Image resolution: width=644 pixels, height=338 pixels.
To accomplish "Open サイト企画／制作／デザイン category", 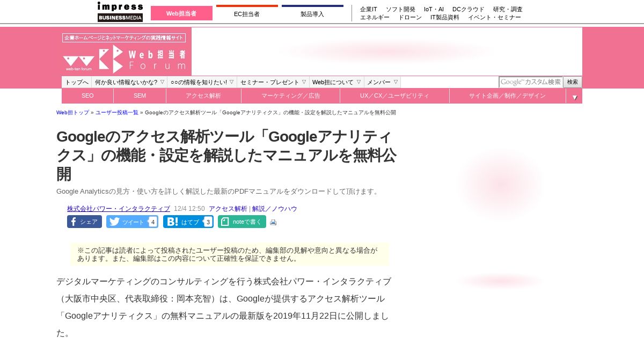I will coord(508,96).
